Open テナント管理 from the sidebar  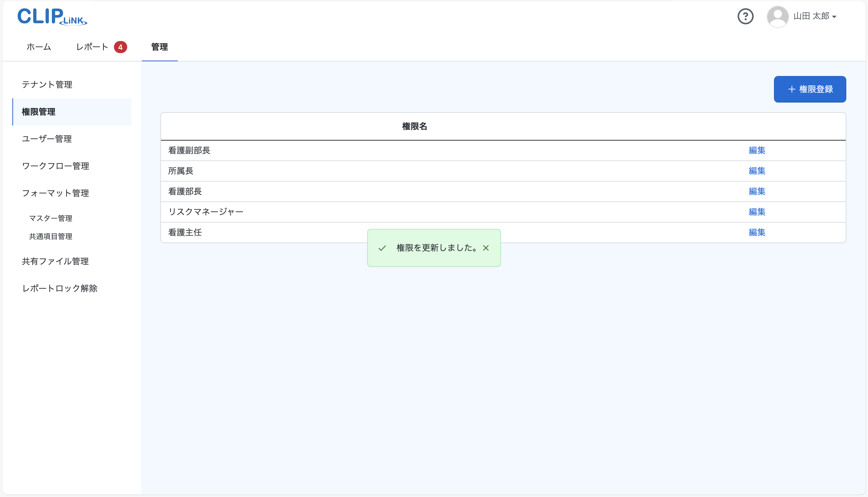pos(47,84)
